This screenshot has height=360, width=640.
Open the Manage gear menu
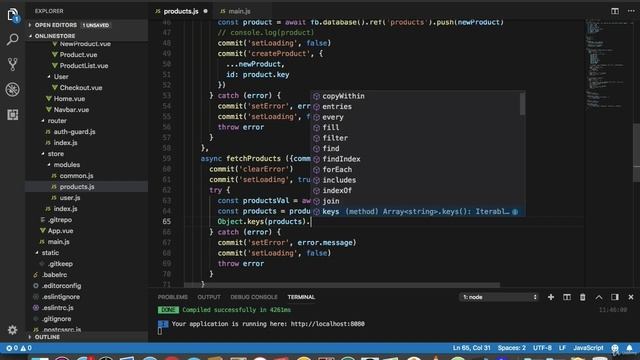13,329
